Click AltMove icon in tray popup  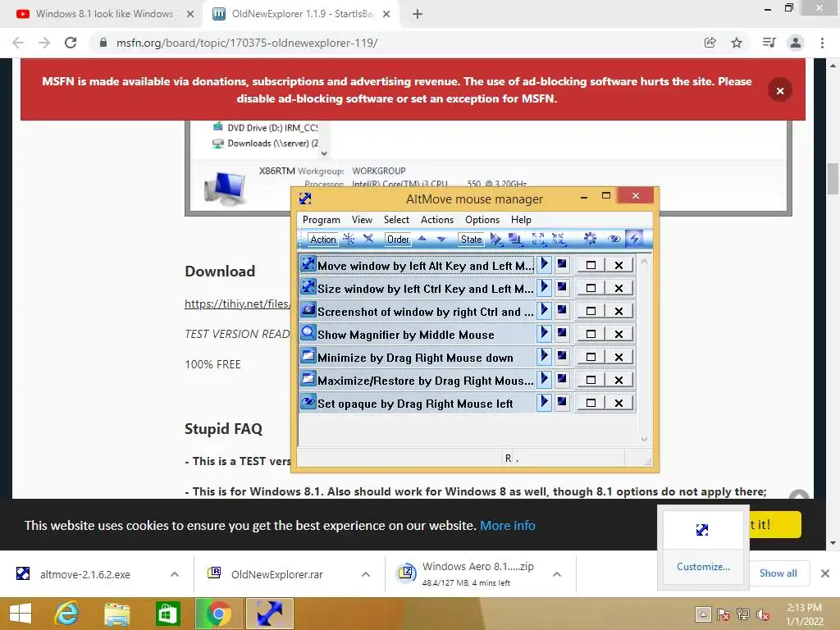point(702,530)
